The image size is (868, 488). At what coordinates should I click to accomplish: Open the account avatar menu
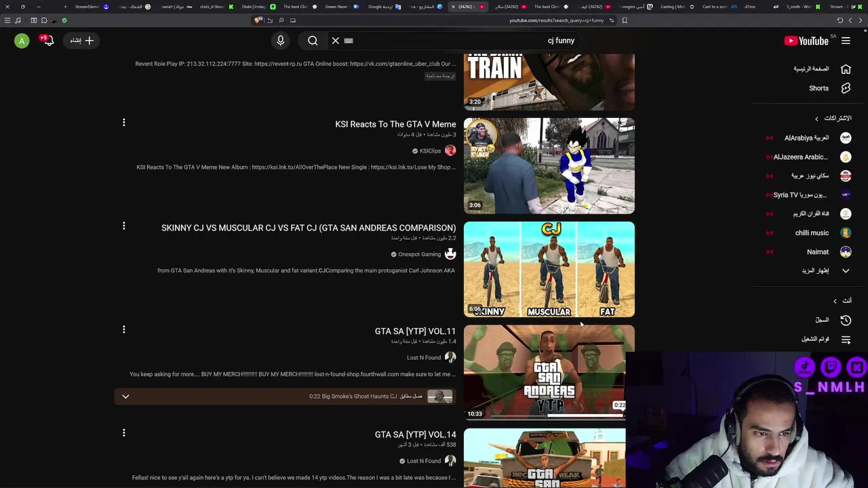coord(22,41)
